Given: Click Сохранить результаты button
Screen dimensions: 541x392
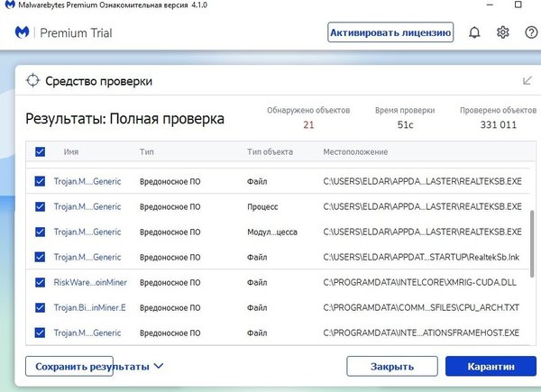Looking at the screenshot, I should tap(69, 366).
